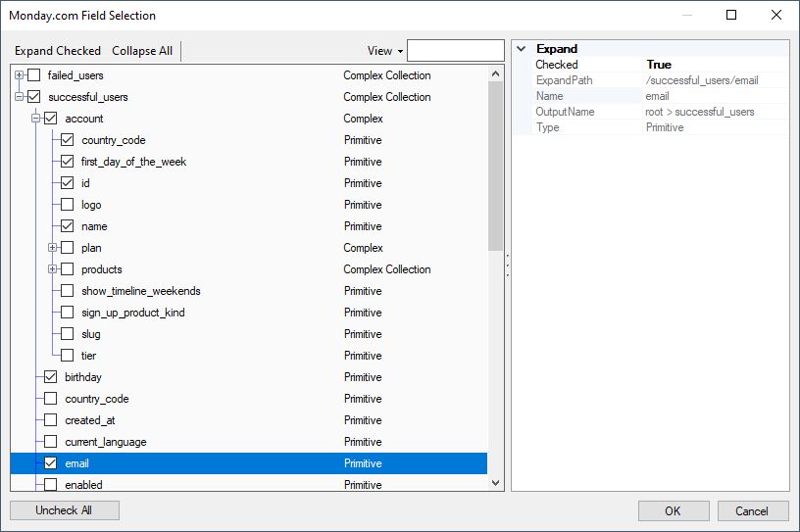Image resolution: width=800 pixels, height=532 pixels.
Task: Focus the View filter text box
Action: pyautogui.click(x=456, y=51)
